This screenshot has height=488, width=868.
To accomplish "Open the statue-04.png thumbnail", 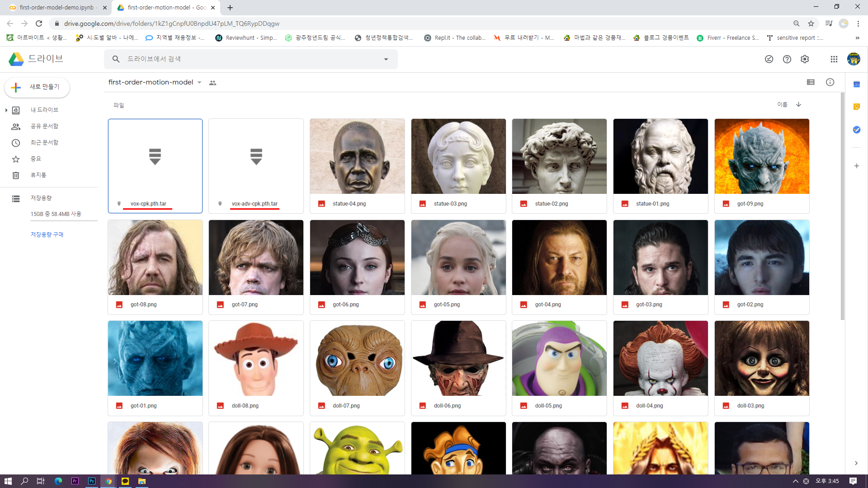I will click(x=357, y=156).
